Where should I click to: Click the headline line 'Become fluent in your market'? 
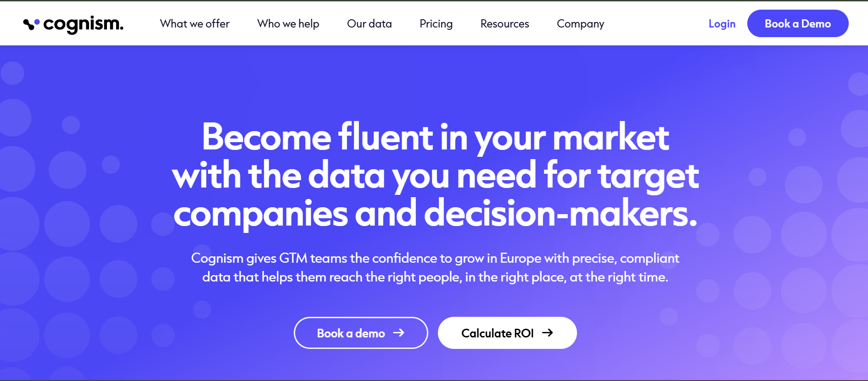[x=435, y=137]
